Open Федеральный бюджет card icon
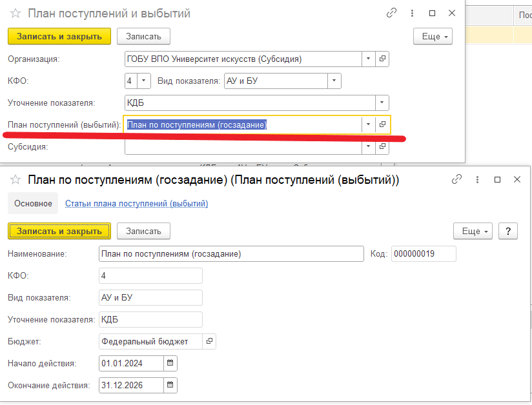This screenshot has height=405, width=532. (x=209, y=341)
